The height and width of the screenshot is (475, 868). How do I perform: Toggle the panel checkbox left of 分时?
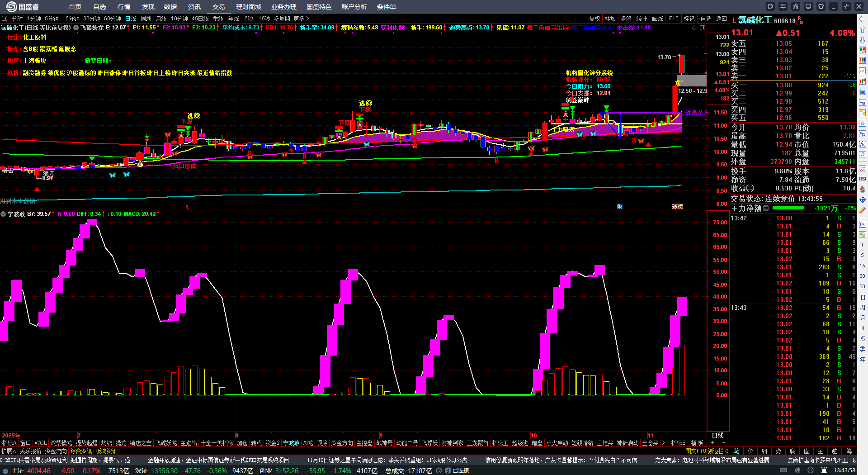[5, 19]
